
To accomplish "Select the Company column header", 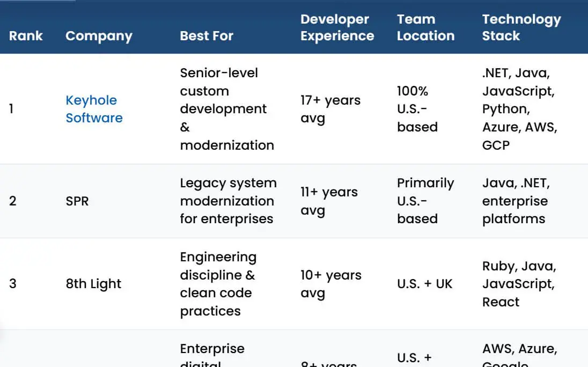I will tap(99, 36).
